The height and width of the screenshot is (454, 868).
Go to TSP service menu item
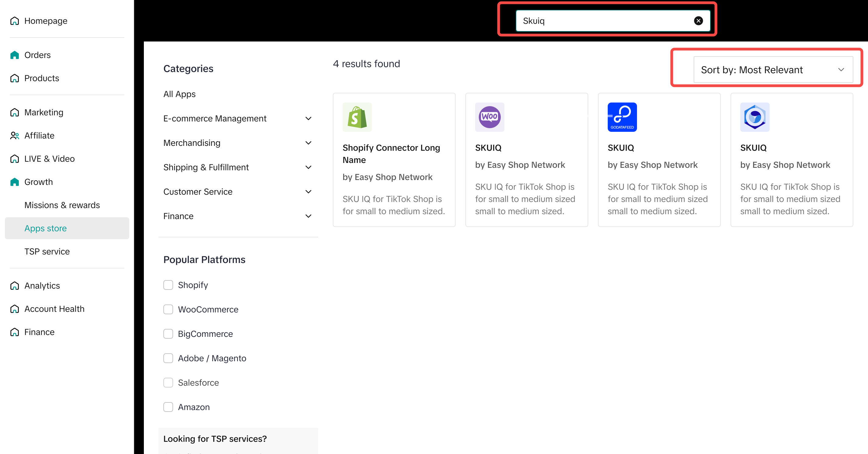(47, 252)
